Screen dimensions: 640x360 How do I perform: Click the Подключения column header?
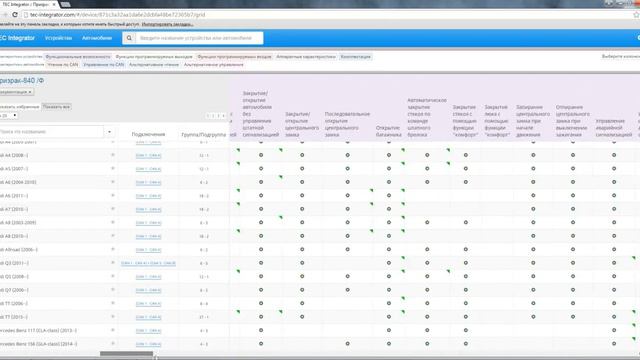click(x=148, y=134)
